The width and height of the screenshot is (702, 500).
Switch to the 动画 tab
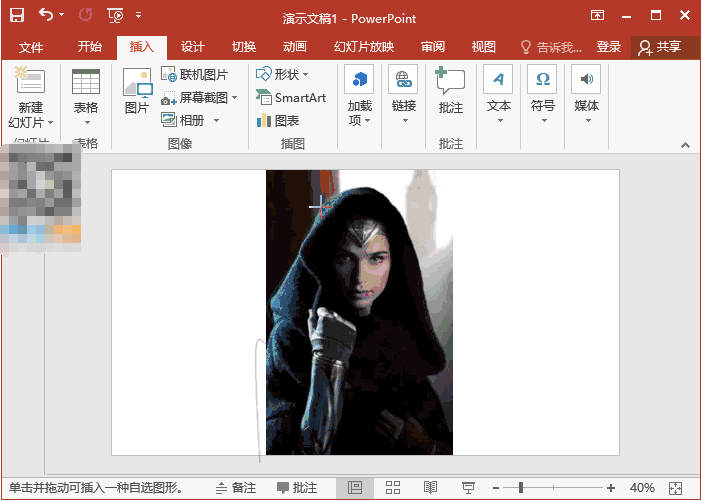(295, 47)
